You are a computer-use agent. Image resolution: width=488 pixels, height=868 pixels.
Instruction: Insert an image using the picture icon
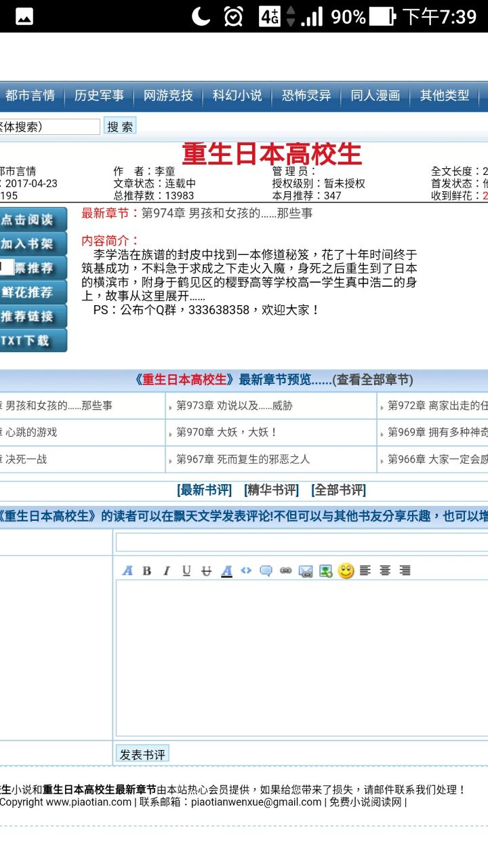(x=326, y=571)
